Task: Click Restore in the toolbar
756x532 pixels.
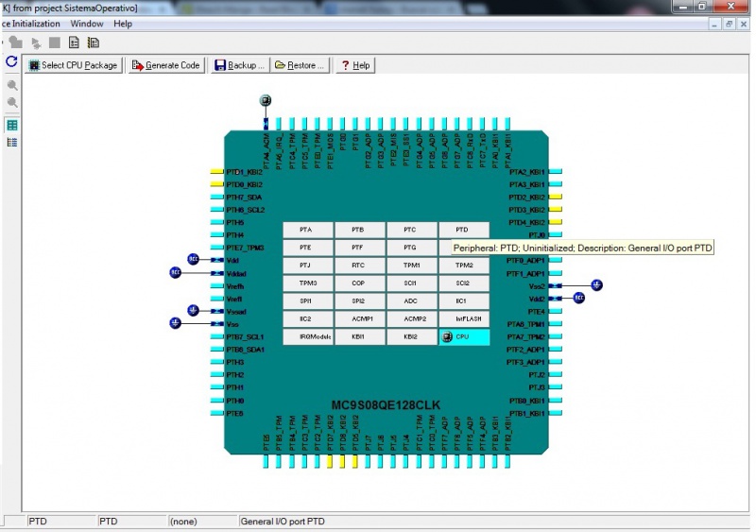Action: click(299, 65)
